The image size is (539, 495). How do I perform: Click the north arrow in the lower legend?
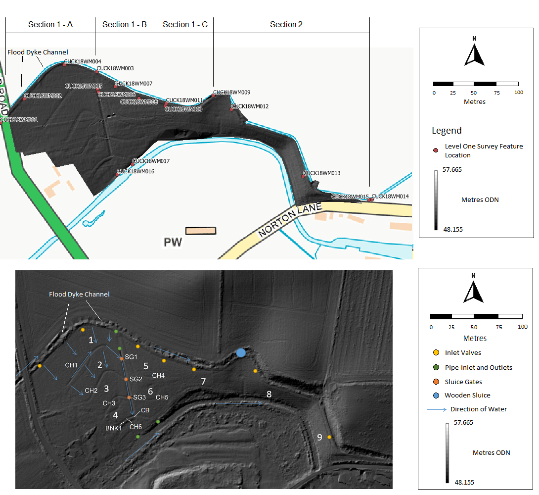(x=473, y=290)
